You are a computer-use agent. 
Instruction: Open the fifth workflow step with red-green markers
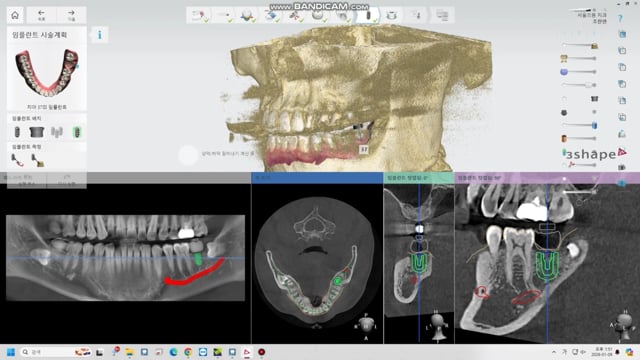pyautogui.click(x=294, y=16)
